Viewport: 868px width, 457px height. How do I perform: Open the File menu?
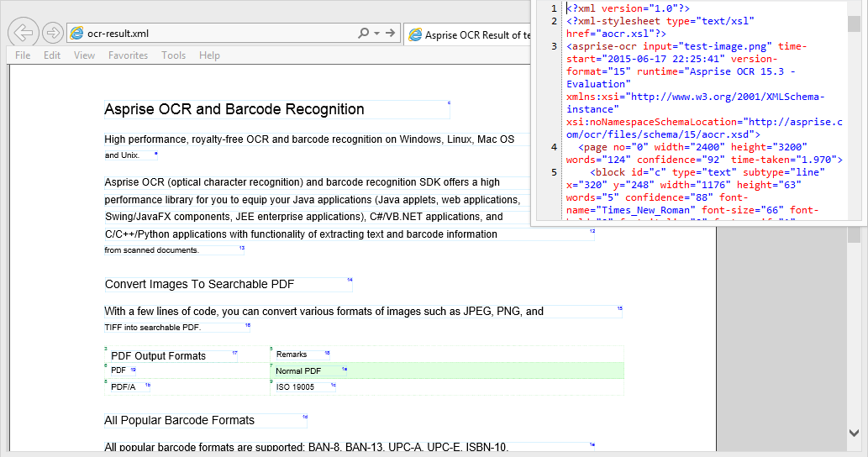(23, 55)
